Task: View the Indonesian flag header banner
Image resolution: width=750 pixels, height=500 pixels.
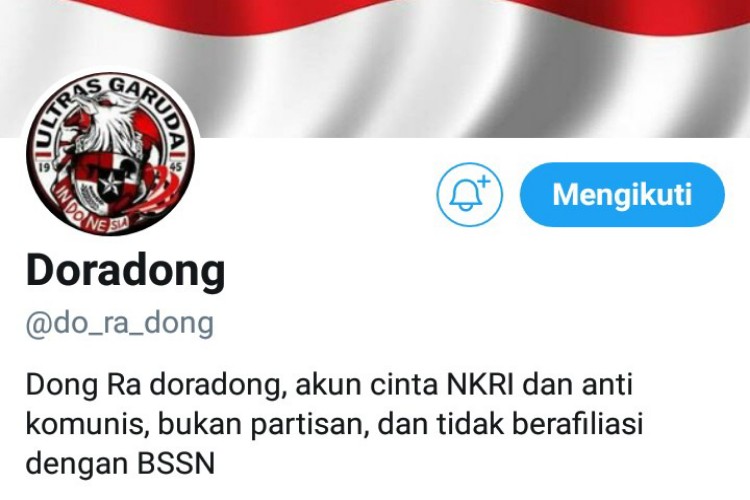Action: tap(375, 68)
